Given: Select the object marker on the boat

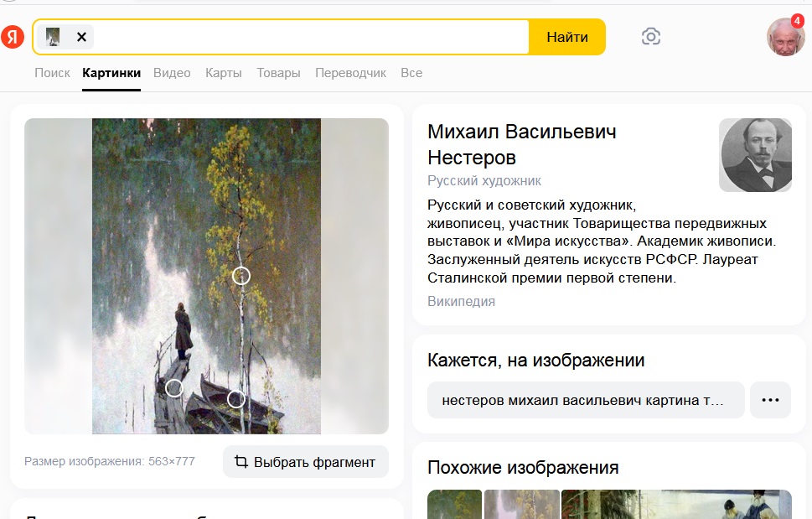Looking at the screenshot, I should tap(236, 399).
